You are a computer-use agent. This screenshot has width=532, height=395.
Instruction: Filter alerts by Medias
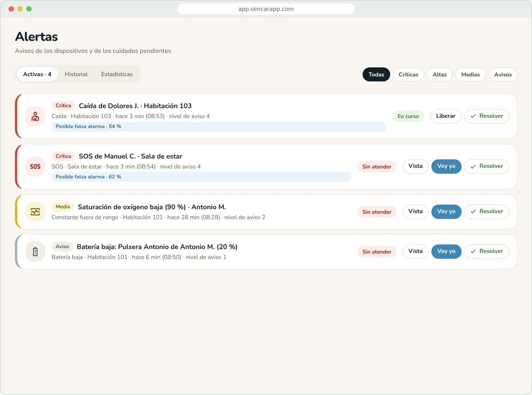coord(470,75)
